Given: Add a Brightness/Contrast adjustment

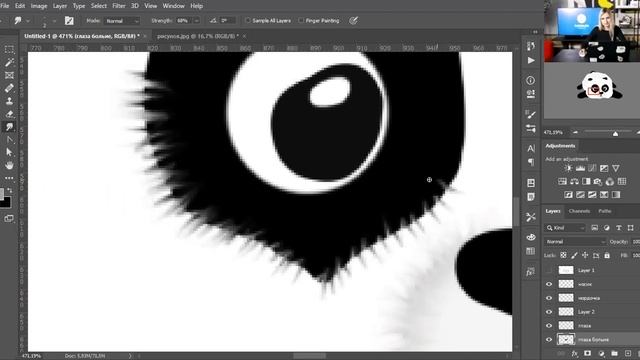Looking at the screenshot, I should (568, 168).
